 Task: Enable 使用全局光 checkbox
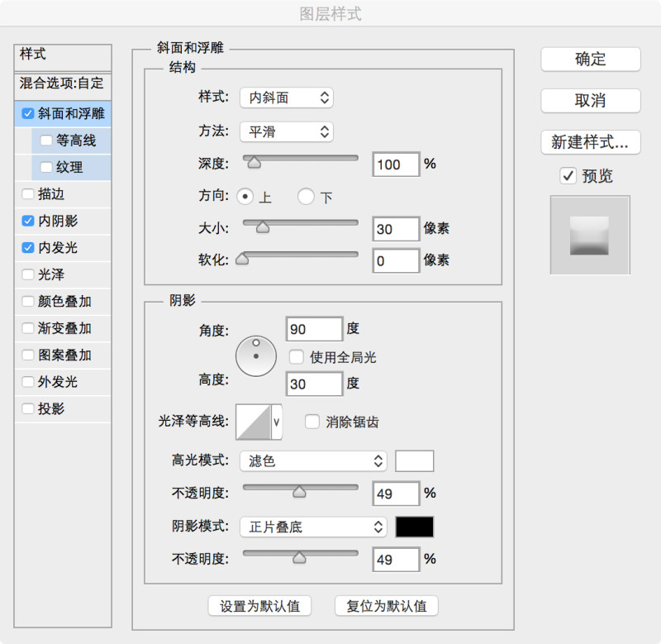pos(296,357)
